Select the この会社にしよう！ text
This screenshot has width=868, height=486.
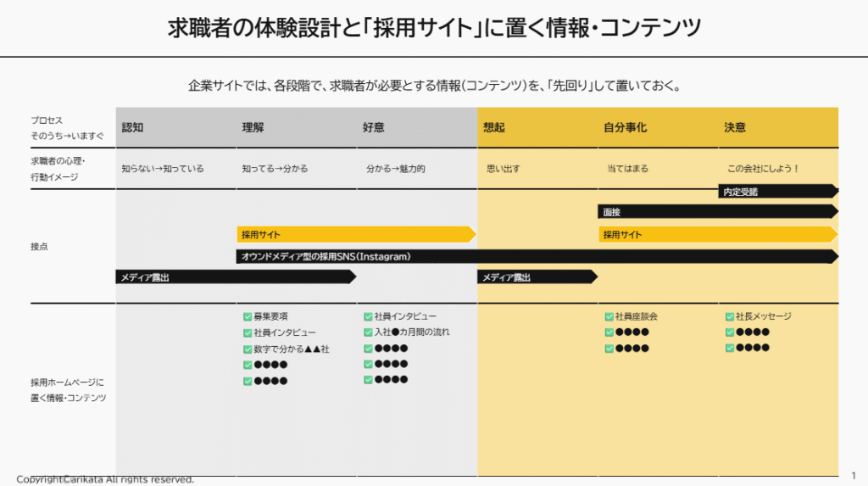pyautogui.click(x=763, y=169)
